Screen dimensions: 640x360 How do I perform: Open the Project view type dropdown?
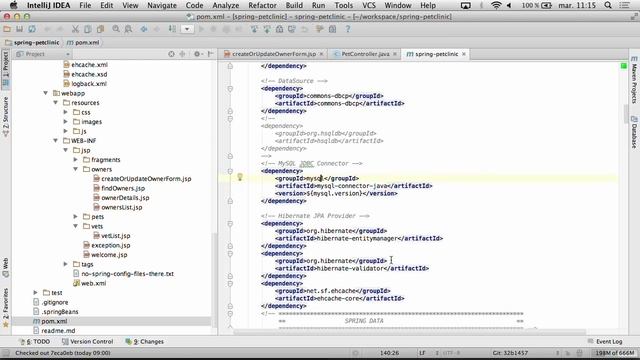pos(43,54)
